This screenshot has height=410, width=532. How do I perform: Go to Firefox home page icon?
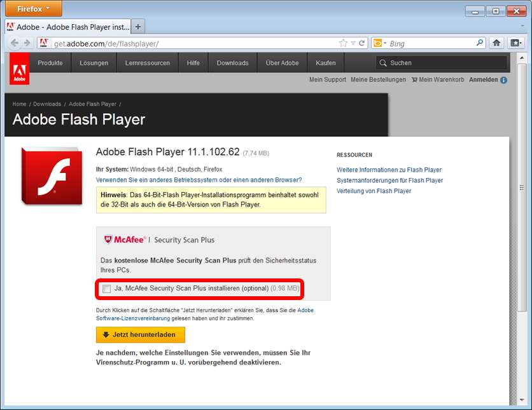[x=496, y=43]
